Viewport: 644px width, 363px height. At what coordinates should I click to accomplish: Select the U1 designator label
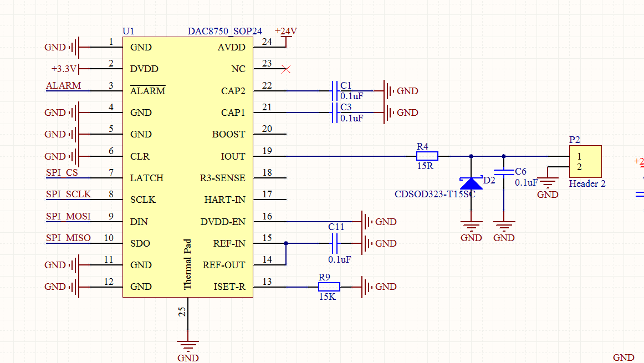click(x=128, y=31)
